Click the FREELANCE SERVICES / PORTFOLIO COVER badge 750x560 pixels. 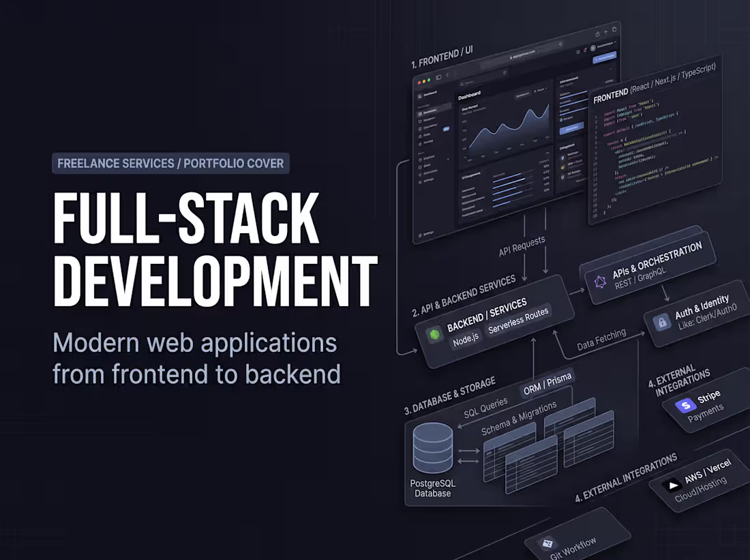click(170, 163)
